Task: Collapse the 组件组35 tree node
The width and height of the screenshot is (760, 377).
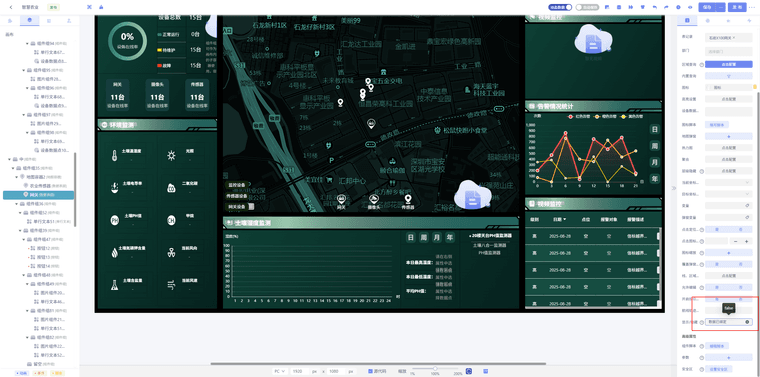Action: point(14,168)
